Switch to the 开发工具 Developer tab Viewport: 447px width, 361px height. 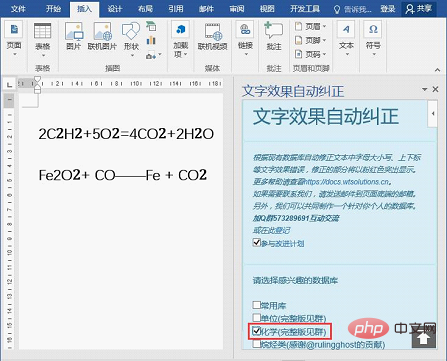pos(305,9)
